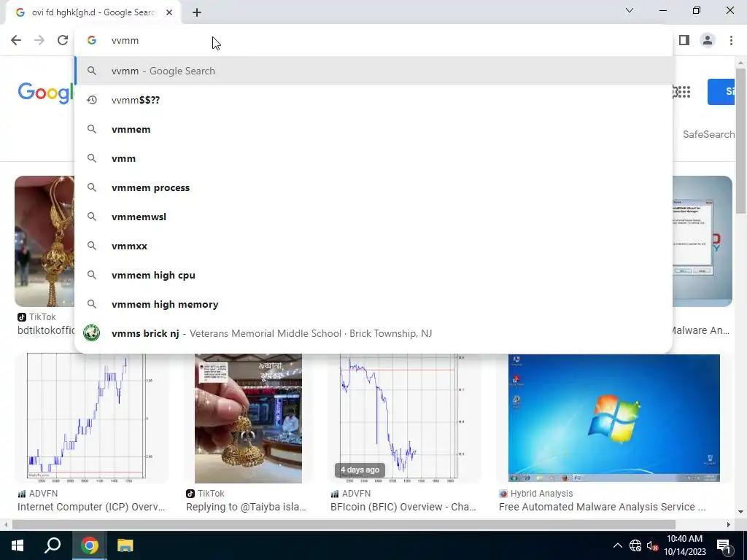Click the forward navigation arrow

(39, 40)
